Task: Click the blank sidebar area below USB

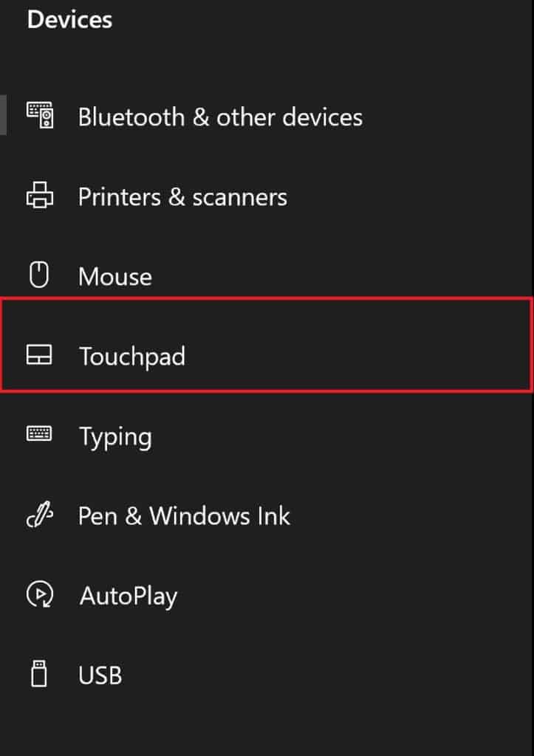Action: (267, 724)
